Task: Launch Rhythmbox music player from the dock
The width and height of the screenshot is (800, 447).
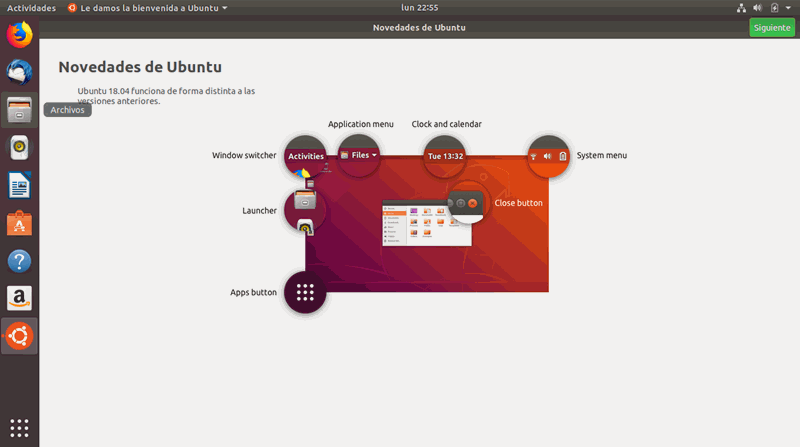Action: tap(19, 148)
